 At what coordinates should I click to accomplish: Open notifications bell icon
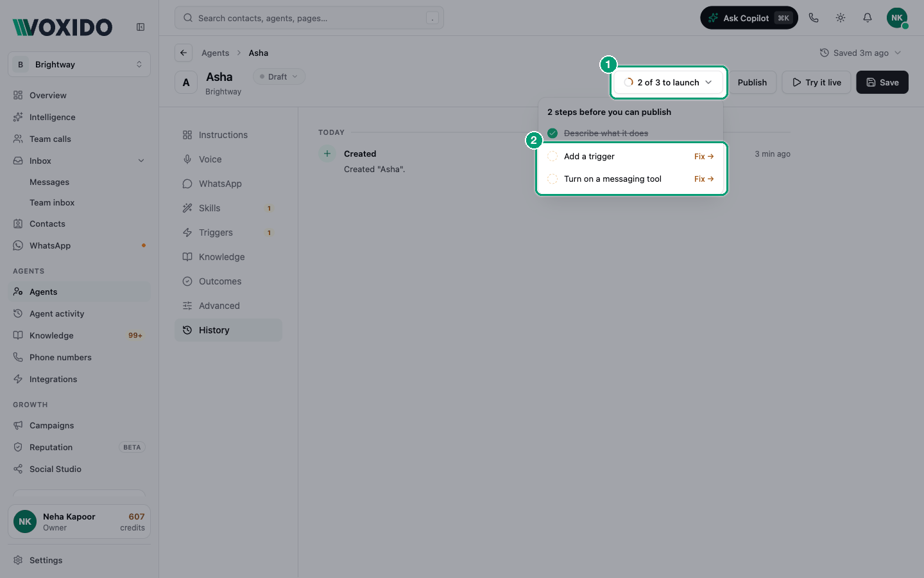pyautogui.click(x=868, y=18)
